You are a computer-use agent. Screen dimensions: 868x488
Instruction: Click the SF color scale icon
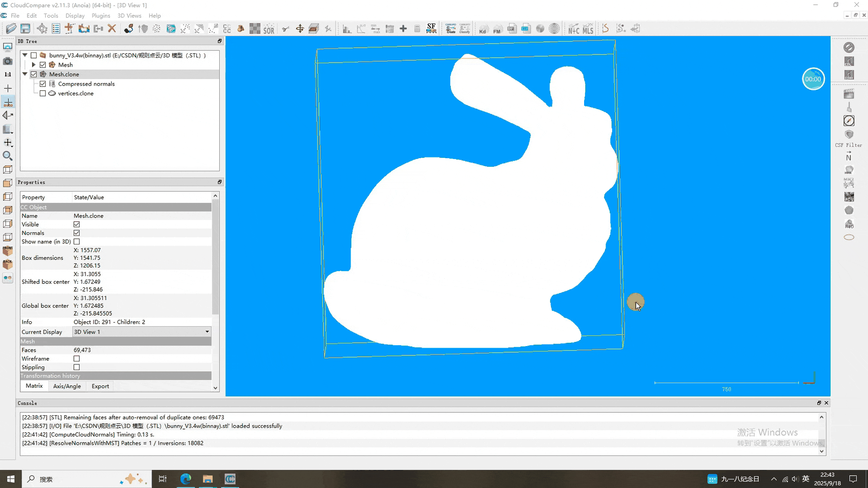[431, 28]
